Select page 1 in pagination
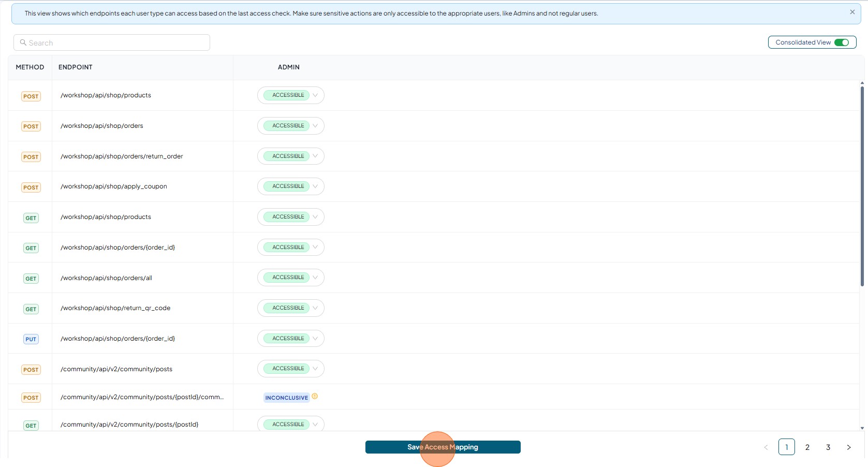The width and height of the screenshot is (868, 467). pyautogui.click(x=787, y=447)
